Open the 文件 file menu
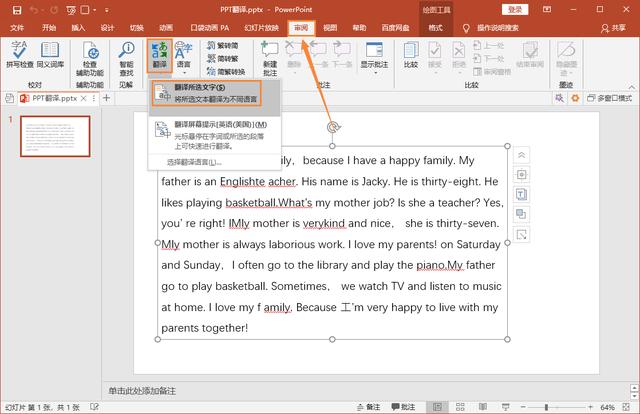This screenshot has height=414, width=640. click(x=17, y=28)
